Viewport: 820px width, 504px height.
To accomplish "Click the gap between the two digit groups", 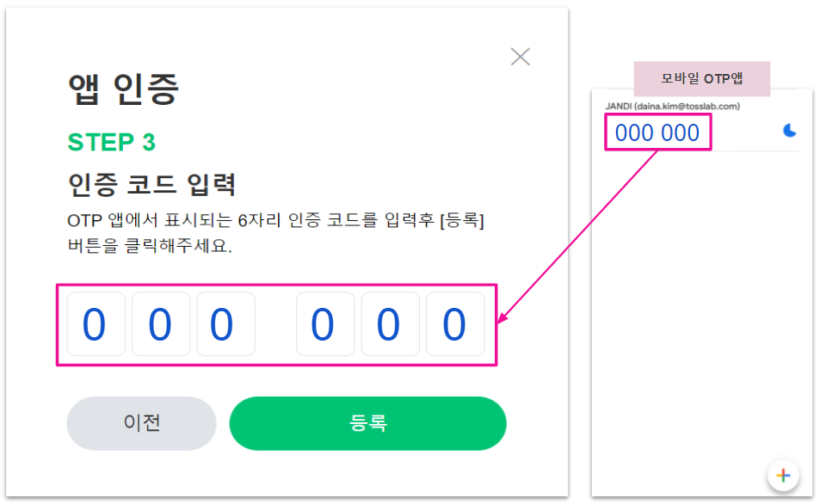I will tap(275, 324).
